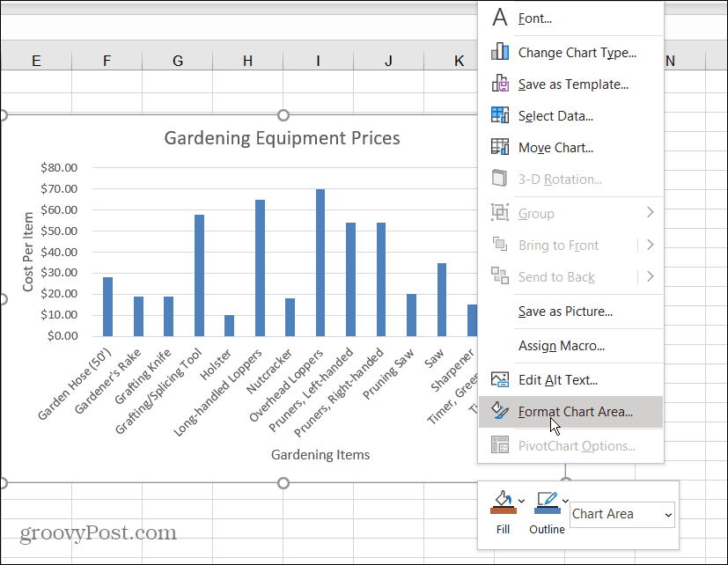The width and height of the screenshot is (728, 565).
Task: Select column header G
Action: (177, 61)
